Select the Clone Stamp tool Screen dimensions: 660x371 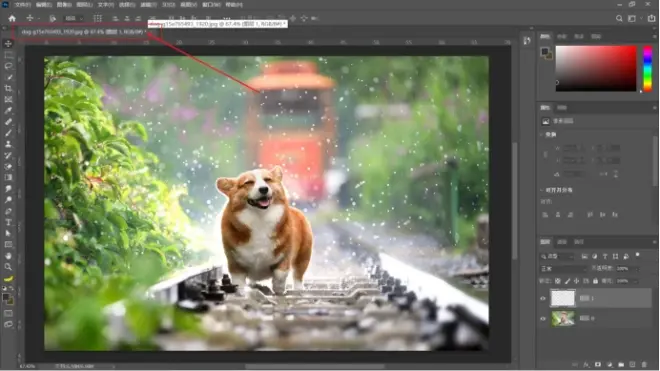(8, 144)
